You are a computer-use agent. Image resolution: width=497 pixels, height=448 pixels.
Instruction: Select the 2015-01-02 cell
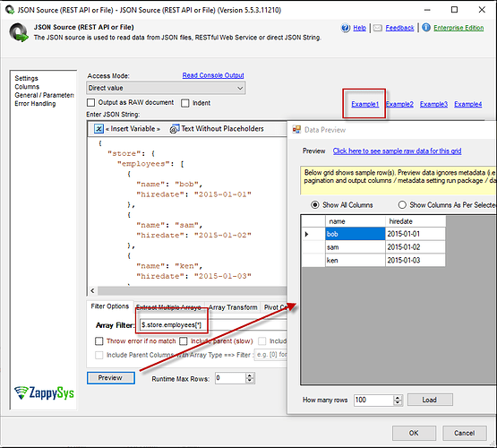tap(416, 247)
